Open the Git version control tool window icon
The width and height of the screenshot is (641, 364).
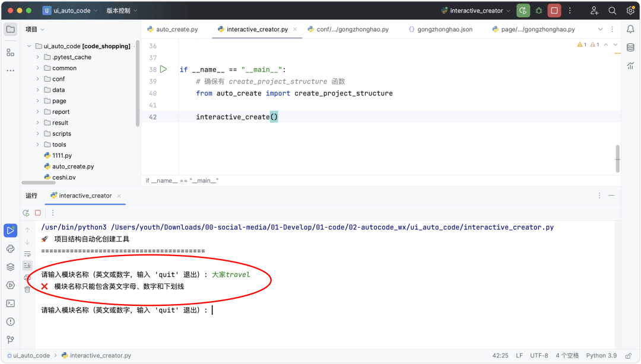coord(11,340)
